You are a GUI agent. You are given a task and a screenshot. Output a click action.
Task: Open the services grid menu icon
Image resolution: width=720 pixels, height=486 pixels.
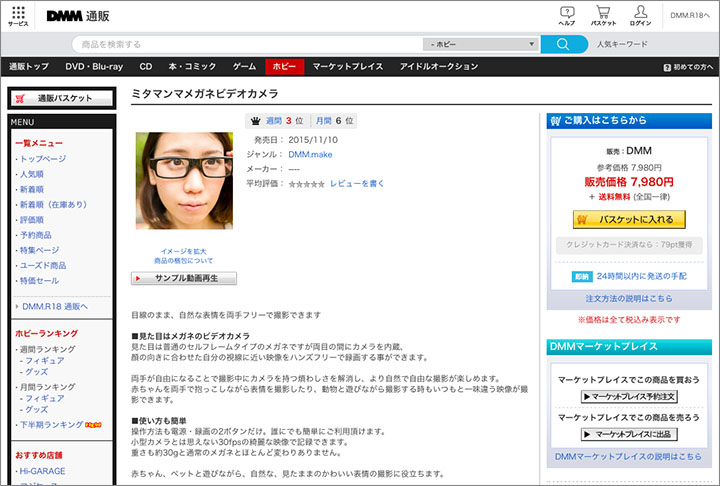(18, 16)
